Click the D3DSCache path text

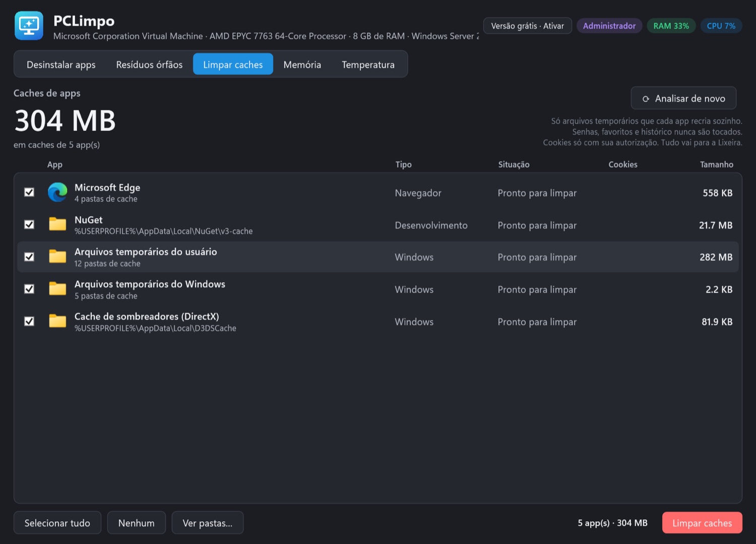coord(155,328)
